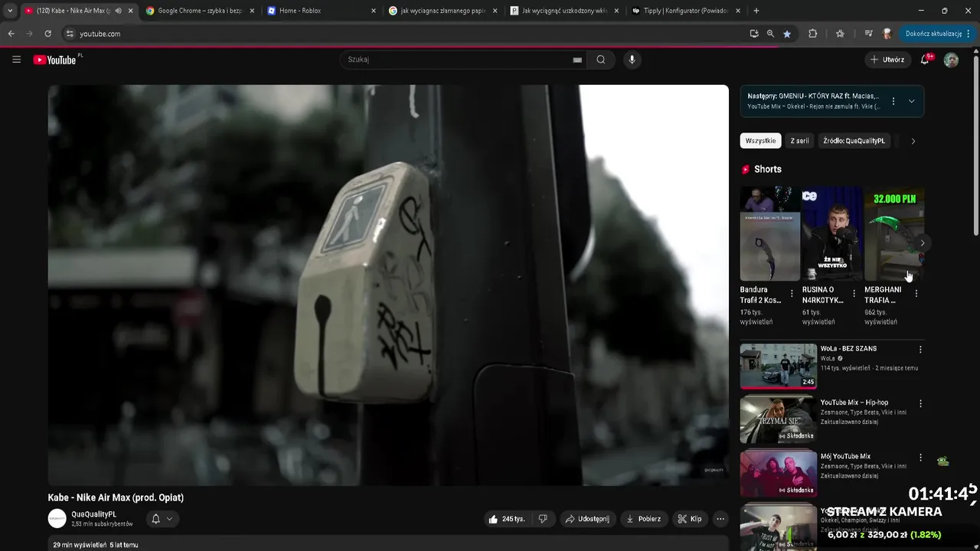Image resolution: width=980 pixels, height=551 pixels.
Task: Click the Utwórz create button
Action: pos(887,60)
